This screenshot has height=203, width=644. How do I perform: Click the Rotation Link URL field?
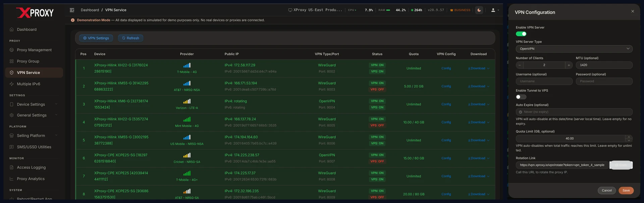pyautogui.click(x=562, y=165)
